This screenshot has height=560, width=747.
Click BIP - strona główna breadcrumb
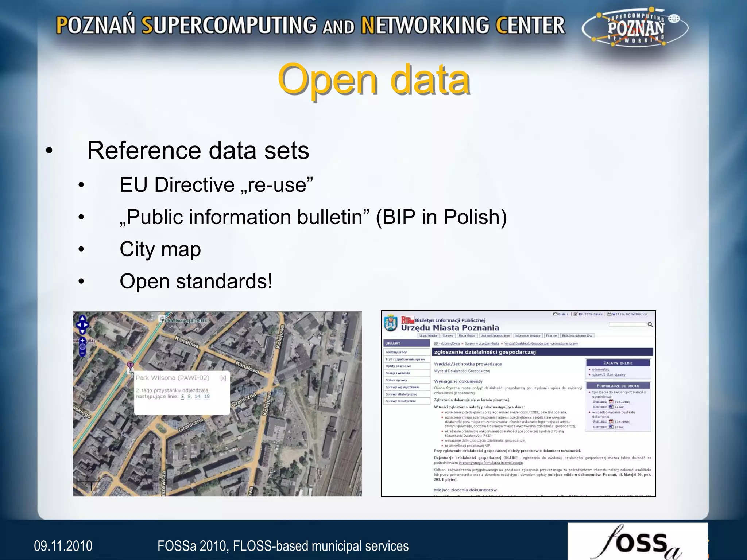tap(447, 343)
